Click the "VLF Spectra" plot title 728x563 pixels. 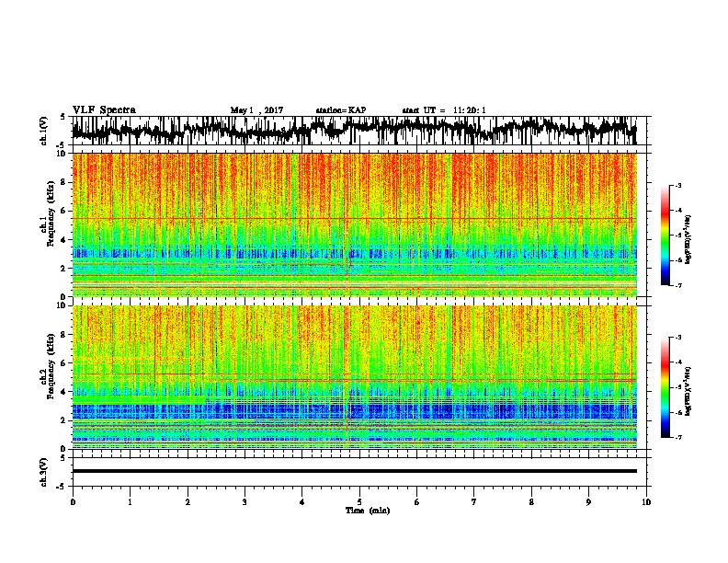(104, 110)
